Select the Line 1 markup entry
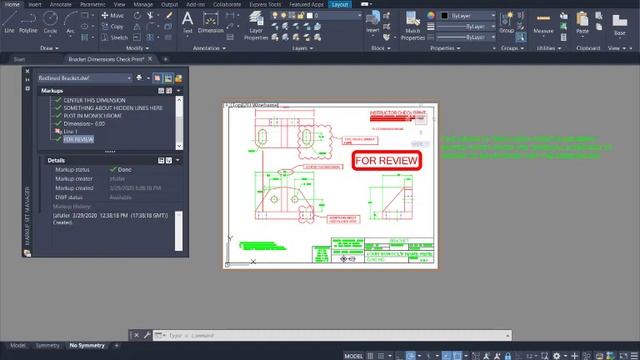Screen dimensions: 640x360 pos(70,132)
